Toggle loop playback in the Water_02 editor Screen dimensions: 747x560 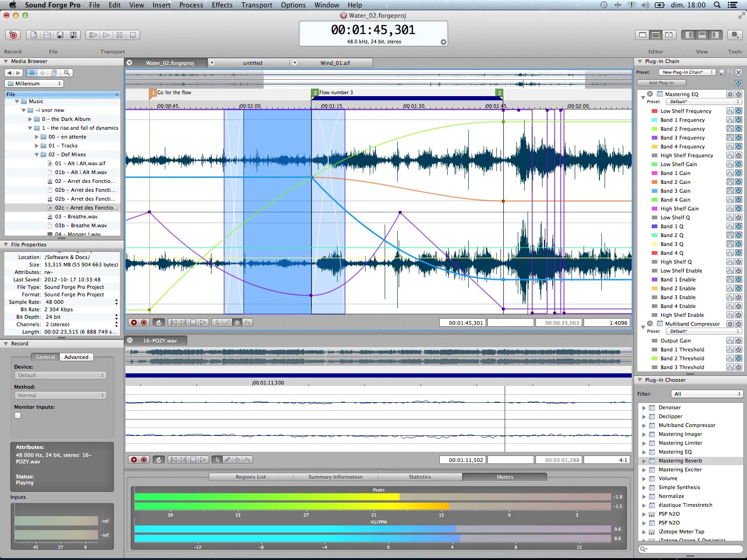159,322
